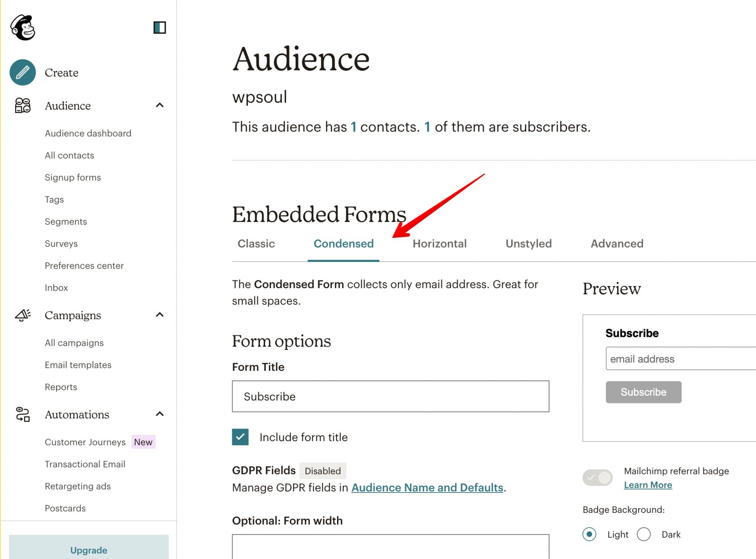The width and height of the screenshot is (756, 559).
Task: Open the Automations workflow icon
Action: 22,415
